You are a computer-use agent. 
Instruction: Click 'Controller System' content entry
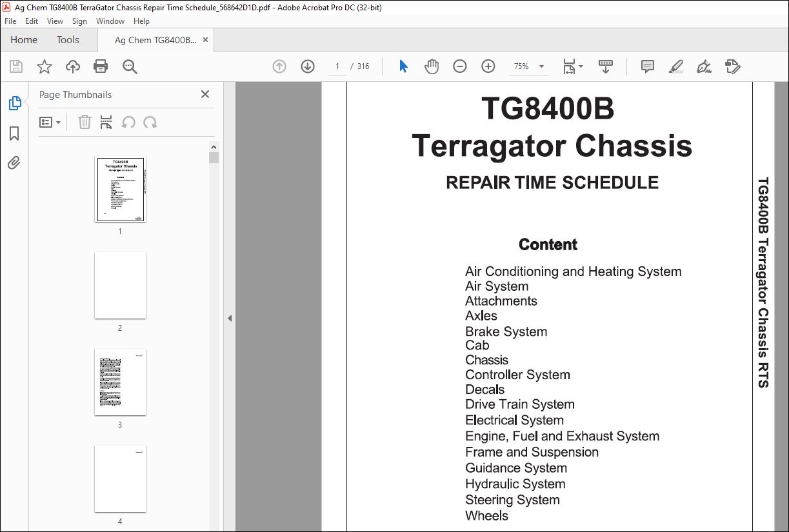(517, 375)
